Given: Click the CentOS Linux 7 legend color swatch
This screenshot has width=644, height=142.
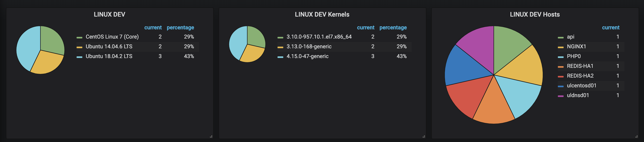Looking at the screenshot, I should click(x=79, y=38).
